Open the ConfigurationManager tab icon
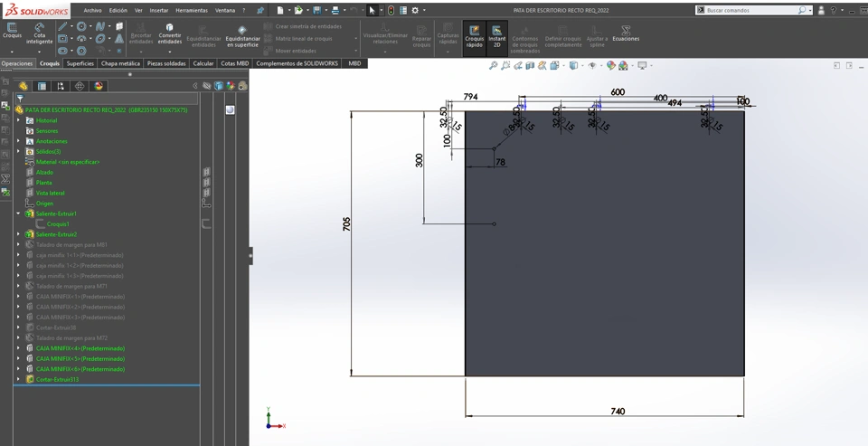The image size is (868, 446). [x=61, y=86]
